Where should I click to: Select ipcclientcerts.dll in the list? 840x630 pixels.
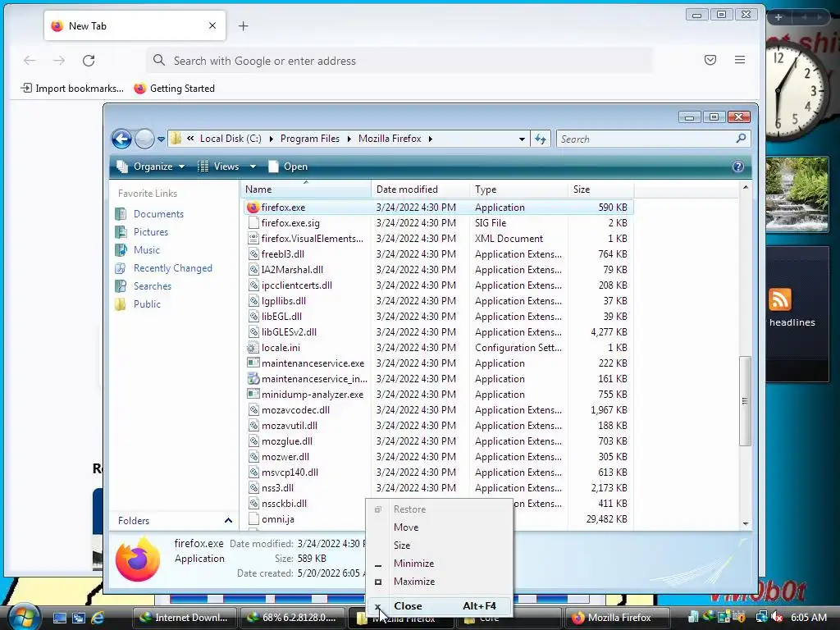point(296,285)
